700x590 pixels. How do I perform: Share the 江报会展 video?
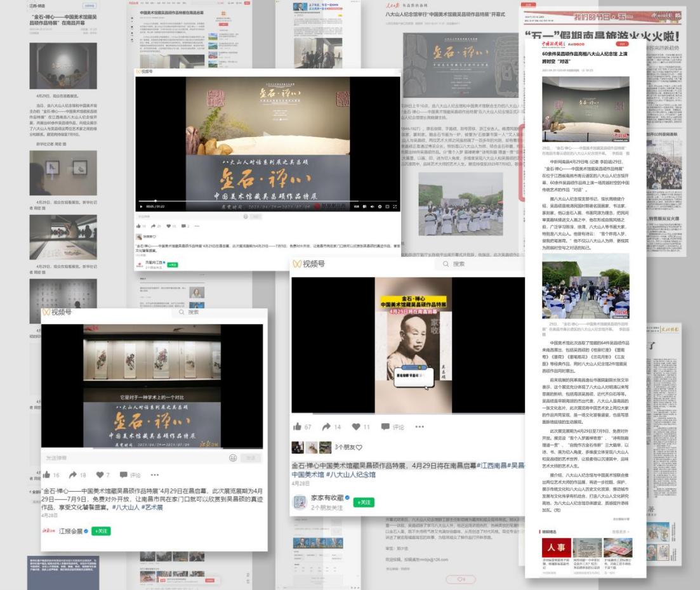point(73,475)
